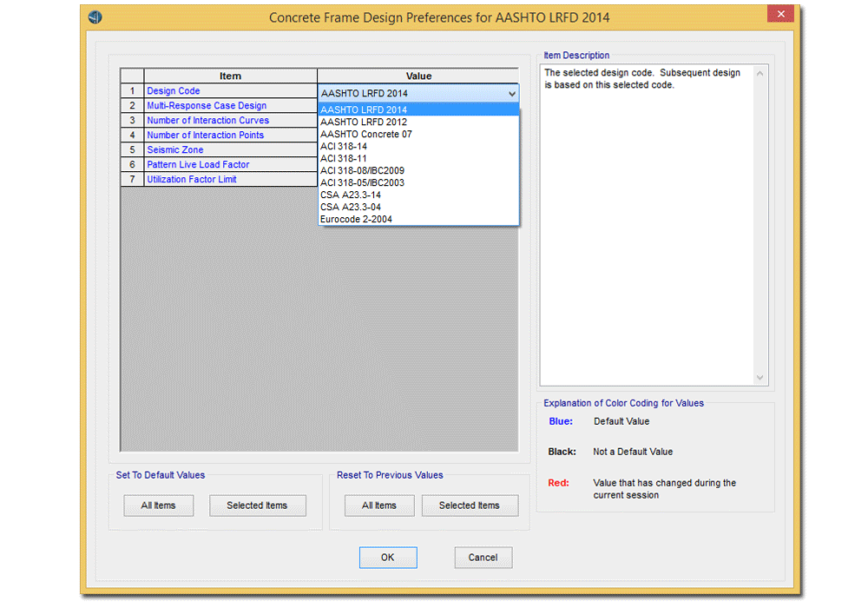This screenshot has height=608, width=868.
Task: Cancel the design preferences dialog
Action: [x=483, y=558]
